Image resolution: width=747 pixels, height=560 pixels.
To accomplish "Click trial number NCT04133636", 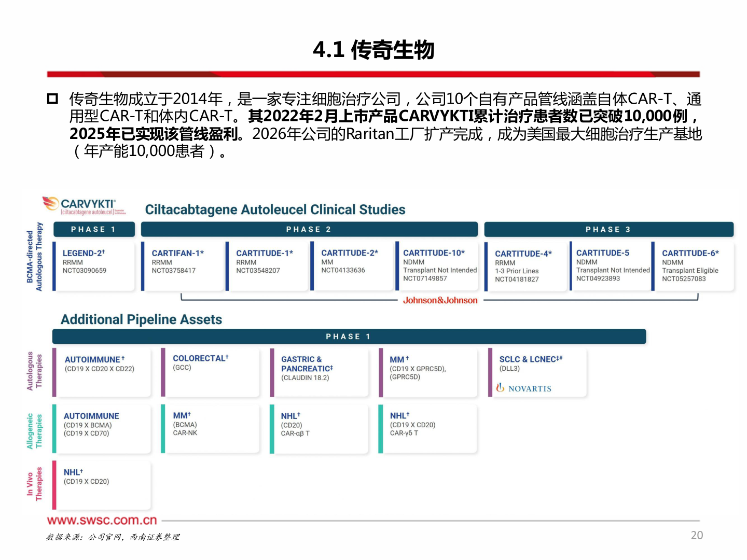I will click(x=343, y=270).
